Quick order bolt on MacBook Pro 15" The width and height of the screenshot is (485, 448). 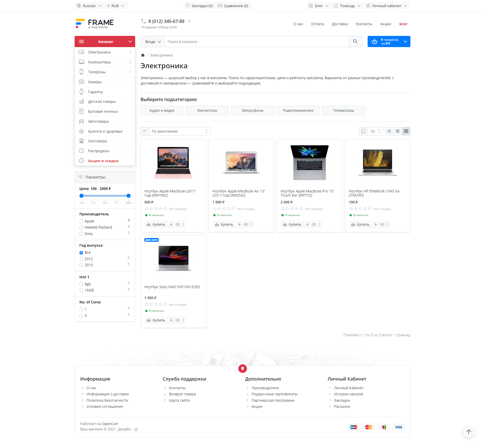point(307,225)
